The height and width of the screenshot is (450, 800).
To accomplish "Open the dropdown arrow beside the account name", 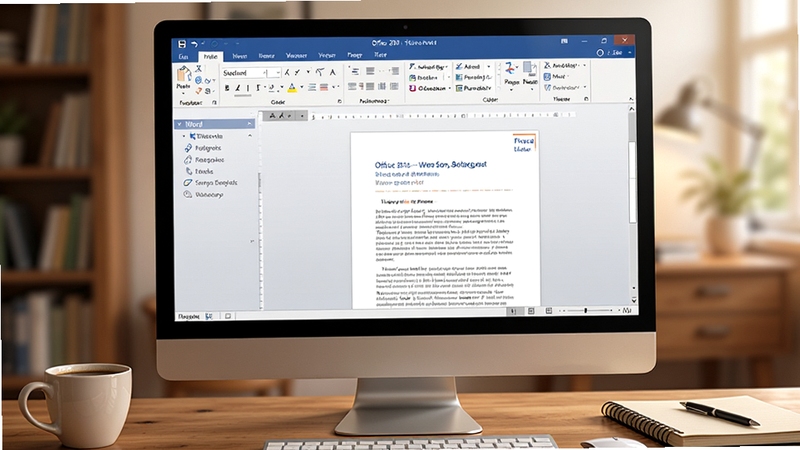I will (x=630, y=53).
